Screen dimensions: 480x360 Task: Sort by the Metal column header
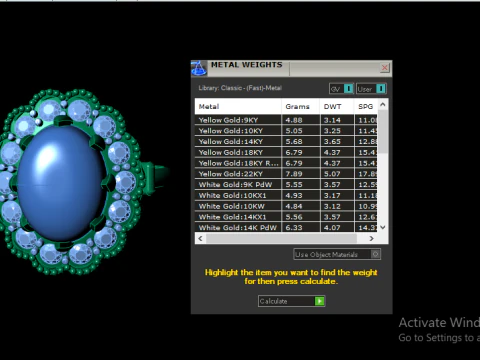(238, 107)
